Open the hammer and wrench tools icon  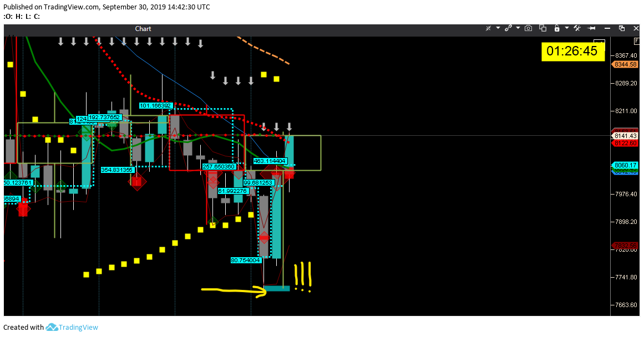coord(577,28)
